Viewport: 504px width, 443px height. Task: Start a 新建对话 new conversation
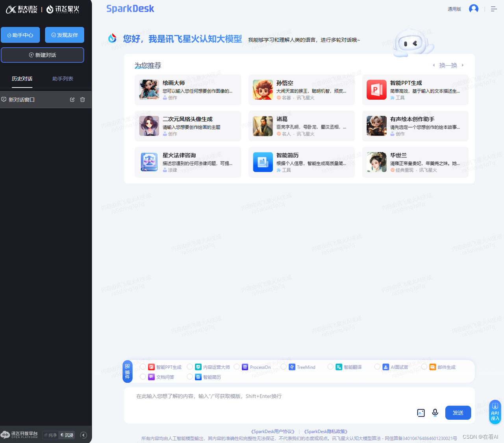(43, 55)
